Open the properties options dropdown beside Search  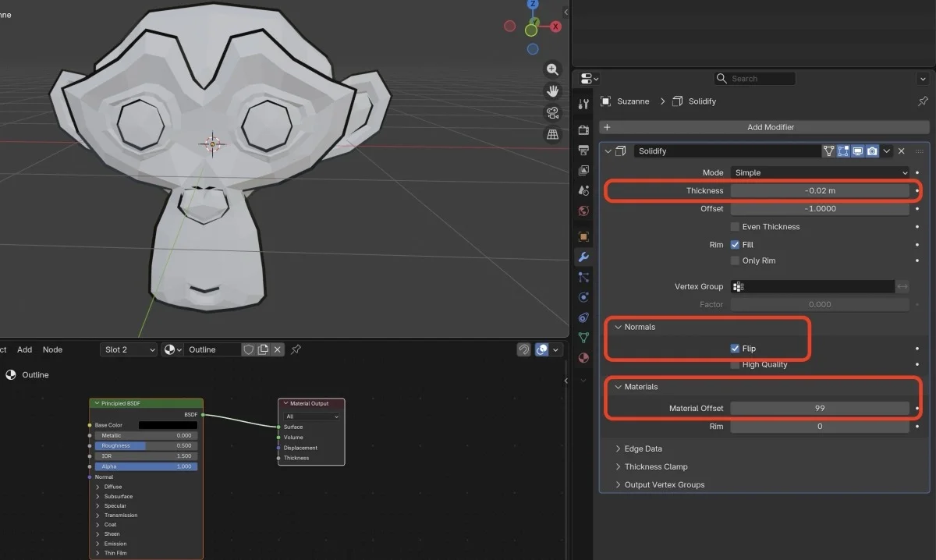coord(922,79)
